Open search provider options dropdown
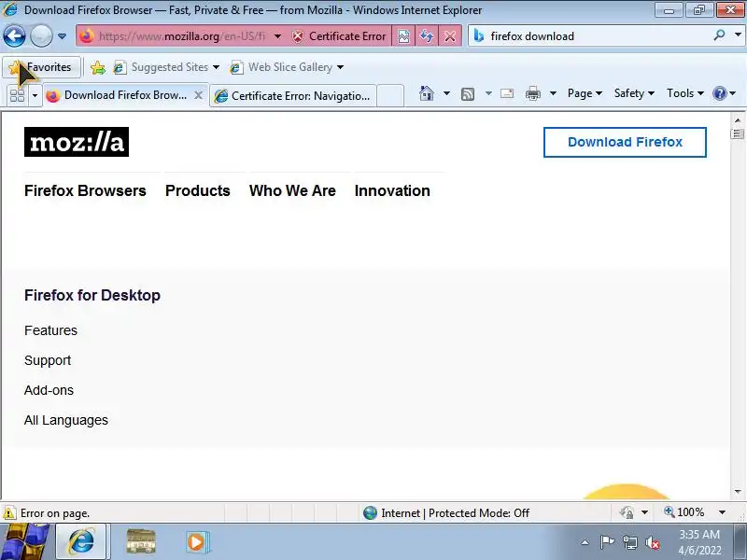Screen dimensions: 747x560 point(738,35)
